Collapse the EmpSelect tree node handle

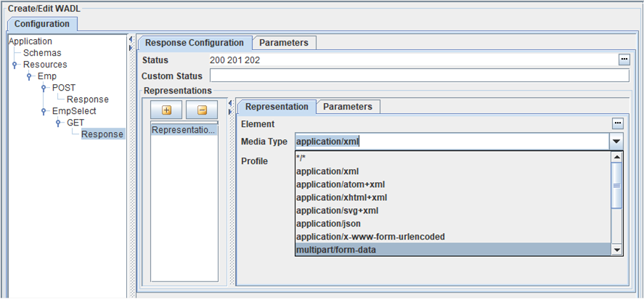click(x=44, y=111)
